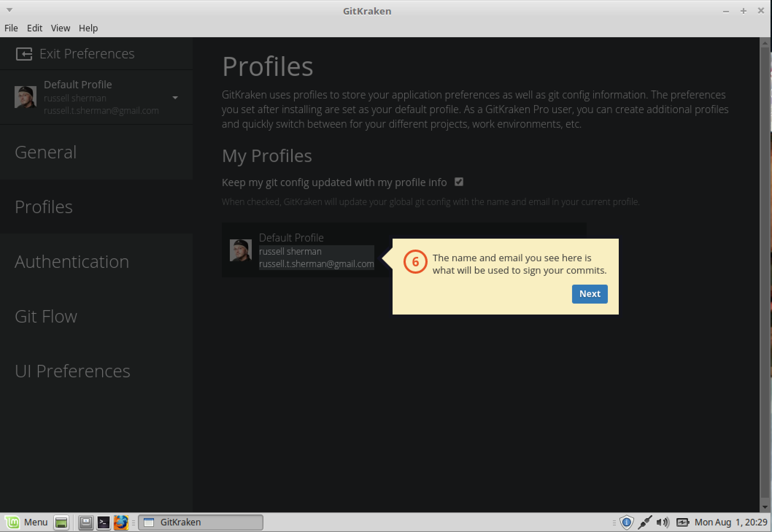
Task: Click the sidebar profile avatar thumbnail
Action: [x=26, y=97]
